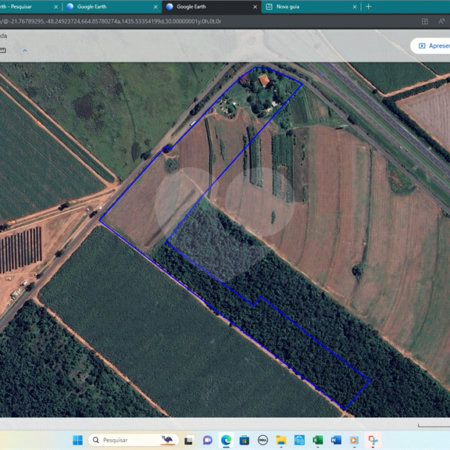This screenshot has width=450, height=450.
Task: Open the Dell app on taskbar
Action: point(263,440)
